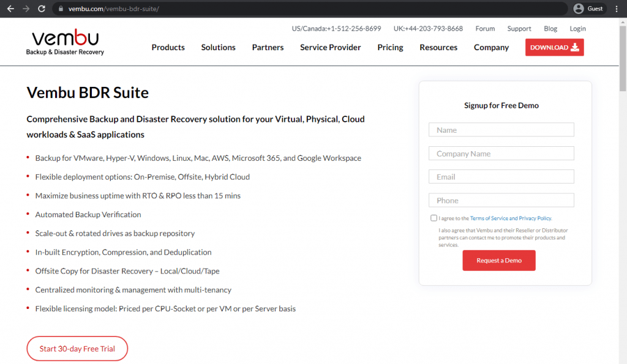Viewport: 627px width, 364px height.
Task: Visit the Blog link
Action: pyautogui.click(x=550, y=28)
